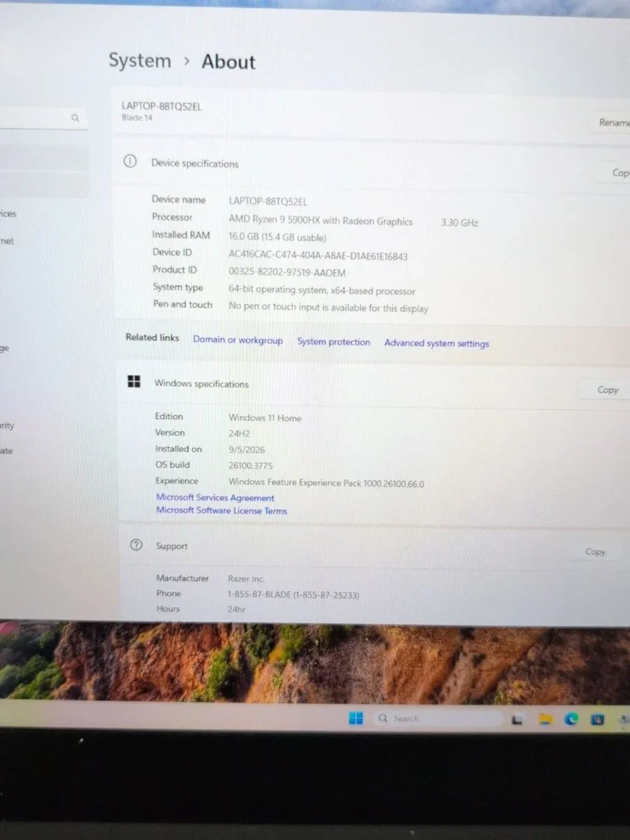Select the No pen or touch input text

click(328, 308)
